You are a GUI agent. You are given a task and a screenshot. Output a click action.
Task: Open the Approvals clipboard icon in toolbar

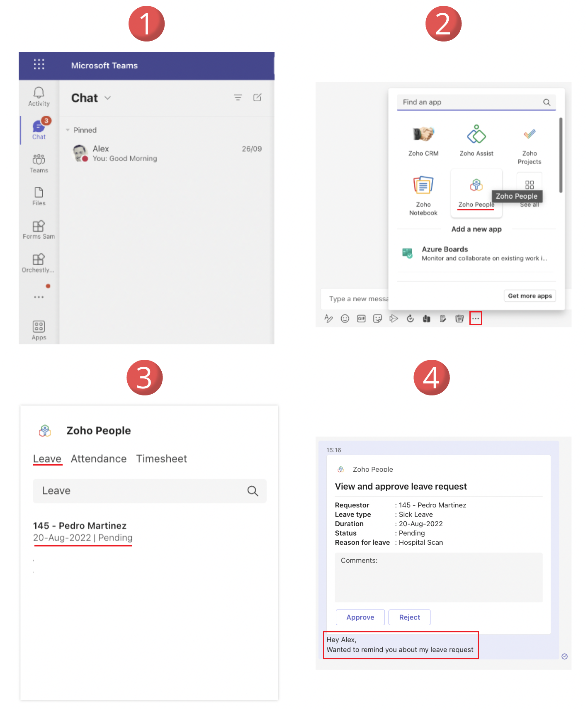[x=443, y=319]
